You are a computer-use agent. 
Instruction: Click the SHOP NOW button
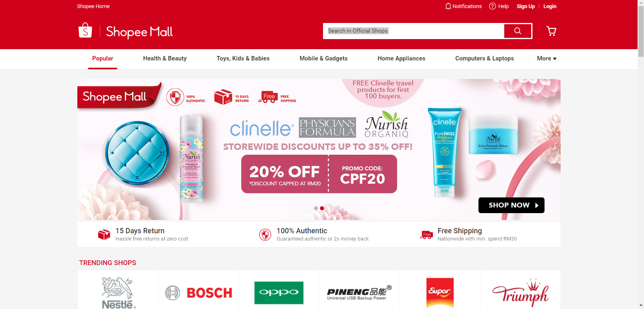click(511, 205)
